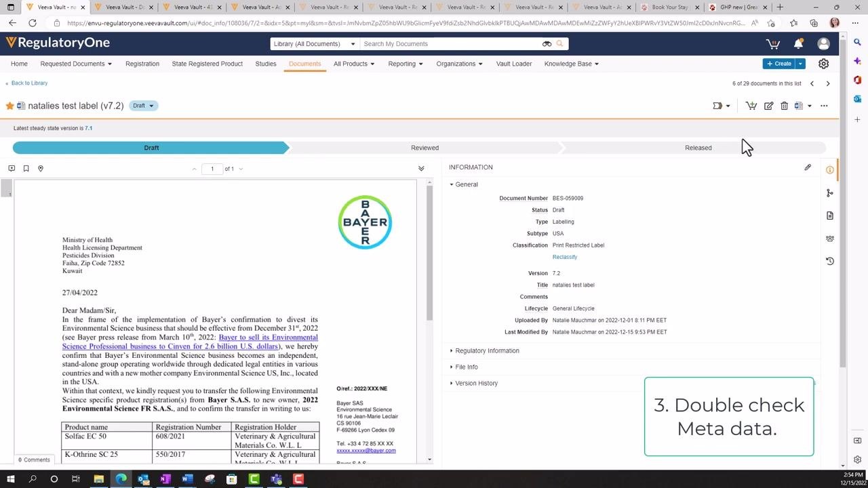Open the Draft status dropdown badge
868x488 pixels.
(143, 106)
